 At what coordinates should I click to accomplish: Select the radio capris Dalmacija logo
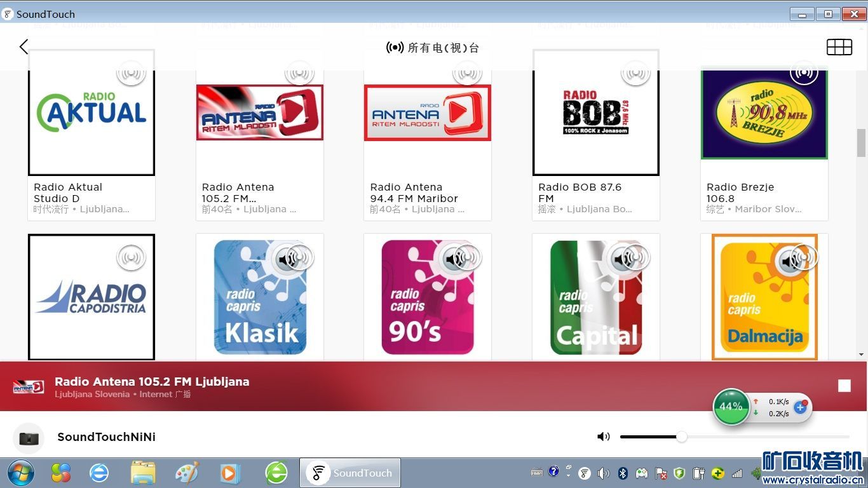(x=764, y=297)
